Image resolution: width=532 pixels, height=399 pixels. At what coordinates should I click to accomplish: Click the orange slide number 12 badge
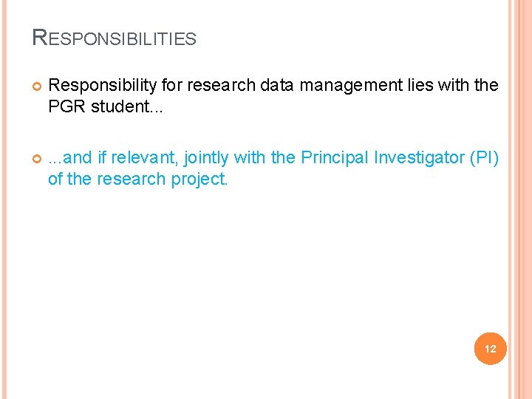[491, 348]
